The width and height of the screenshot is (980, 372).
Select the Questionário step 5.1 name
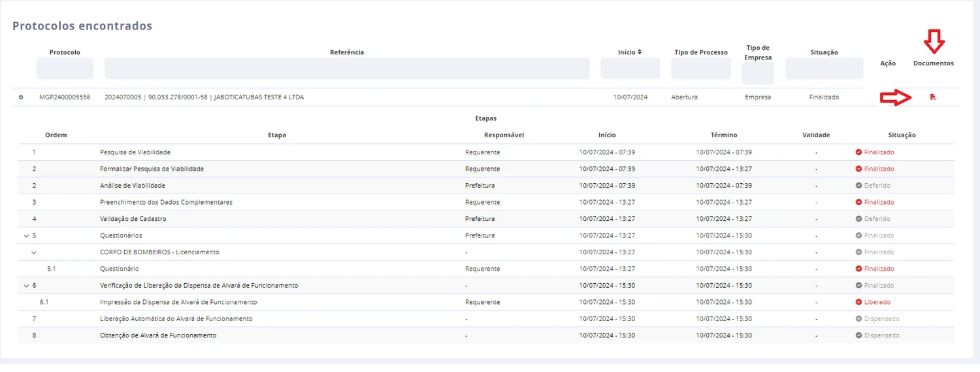click(x=120, y=269)
